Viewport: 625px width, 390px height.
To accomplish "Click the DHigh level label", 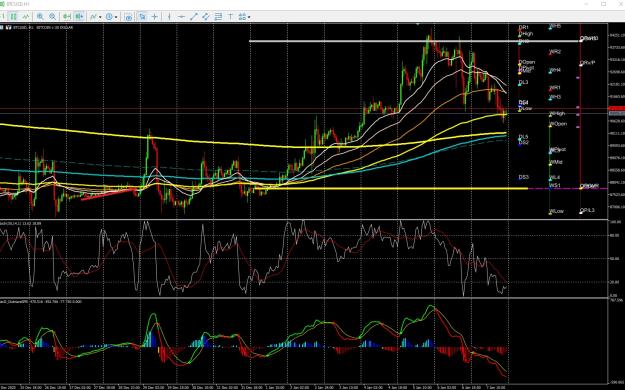I will (526, 34).
